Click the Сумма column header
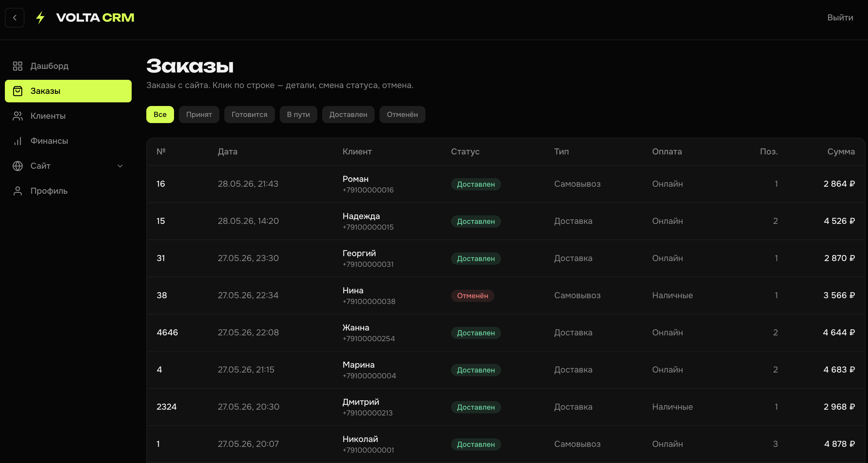This screenshot has width=868, height=463. pos(841,151)
